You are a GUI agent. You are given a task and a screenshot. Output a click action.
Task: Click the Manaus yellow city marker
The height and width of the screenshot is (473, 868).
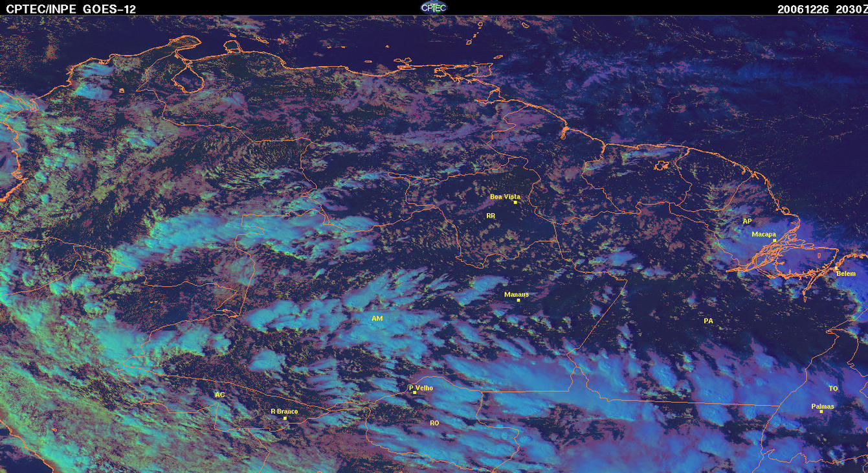(x=518, y=300)
